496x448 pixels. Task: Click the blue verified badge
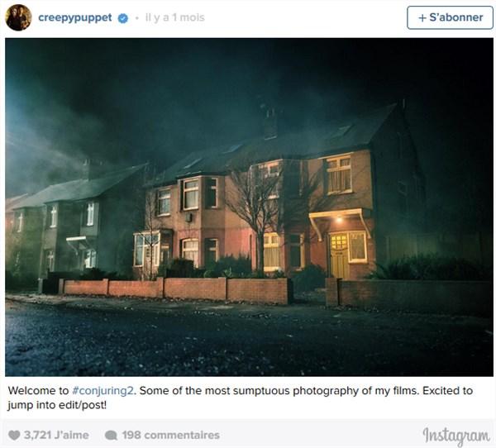pos(122,18)
